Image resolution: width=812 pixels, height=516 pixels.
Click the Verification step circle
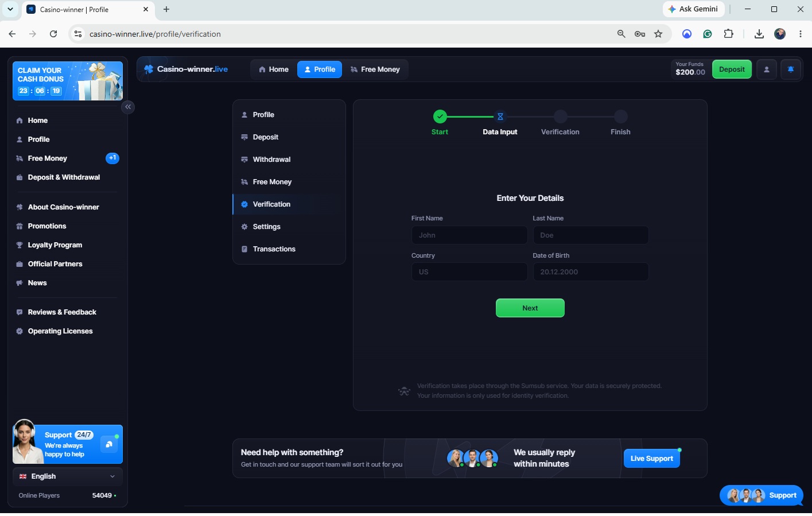click(x=561, y=117)
